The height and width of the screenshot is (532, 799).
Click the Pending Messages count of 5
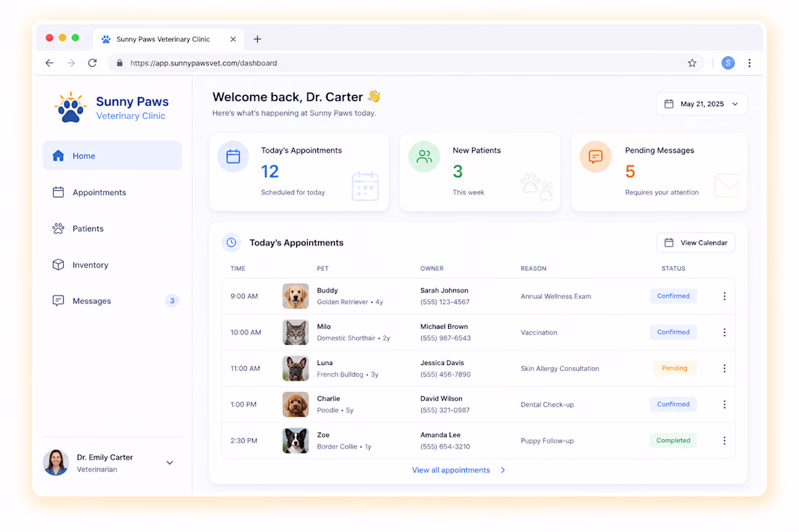[x=630, y=171]
